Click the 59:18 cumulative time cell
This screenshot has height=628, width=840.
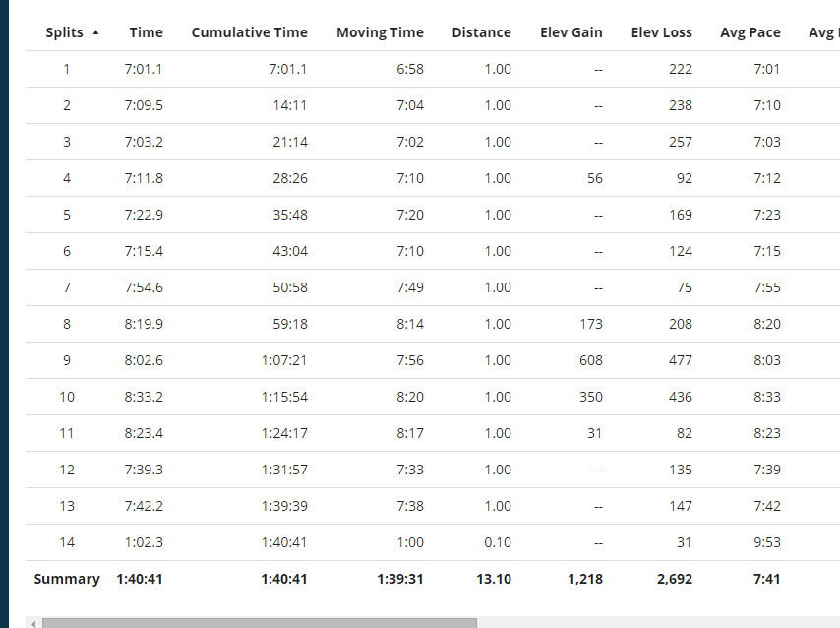(x=290, y=324)
